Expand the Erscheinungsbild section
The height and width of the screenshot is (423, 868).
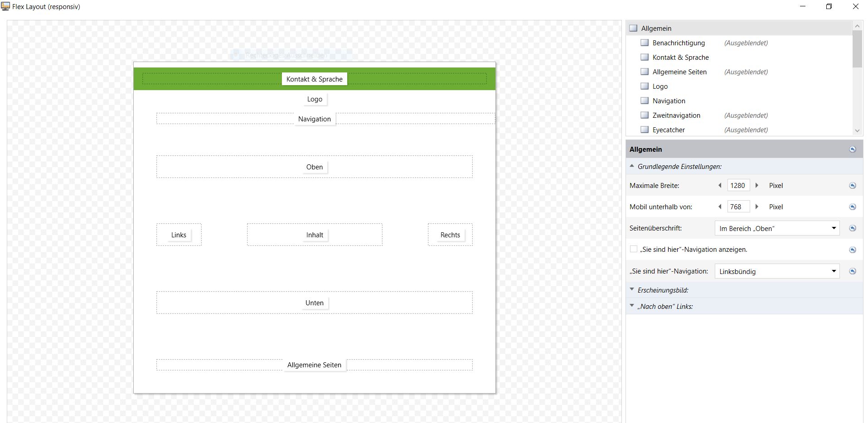click(x=663, y=290)
